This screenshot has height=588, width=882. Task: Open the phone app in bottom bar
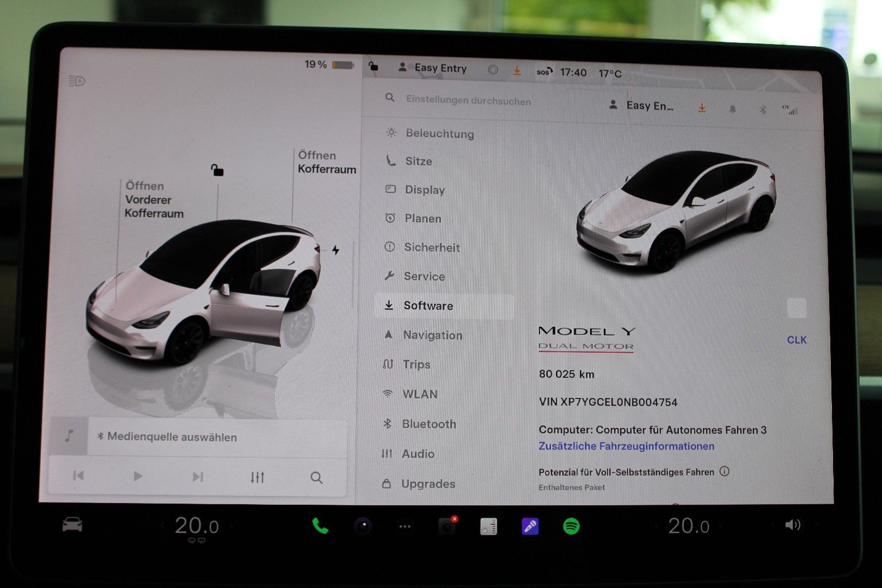pos(320,526)
